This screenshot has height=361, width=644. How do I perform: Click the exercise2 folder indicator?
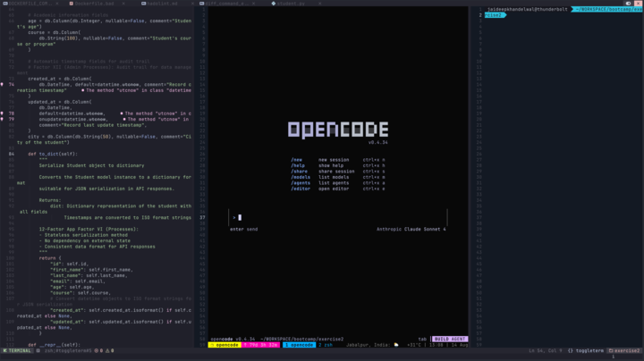coord(624,351)
